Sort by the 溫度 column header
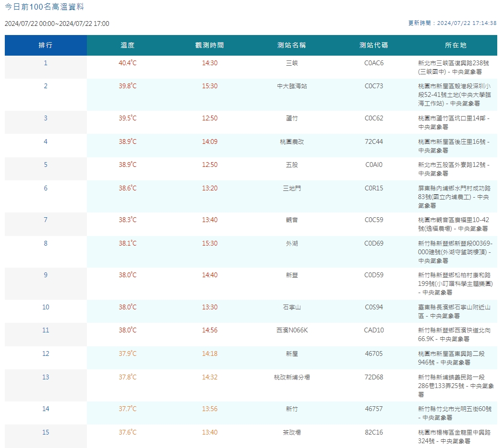503x448 pixels. [128, 45]
